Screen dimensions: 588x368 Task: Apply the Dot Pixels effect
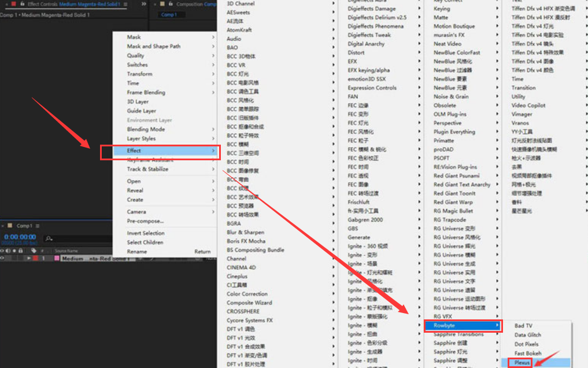[x=536, y=344]
